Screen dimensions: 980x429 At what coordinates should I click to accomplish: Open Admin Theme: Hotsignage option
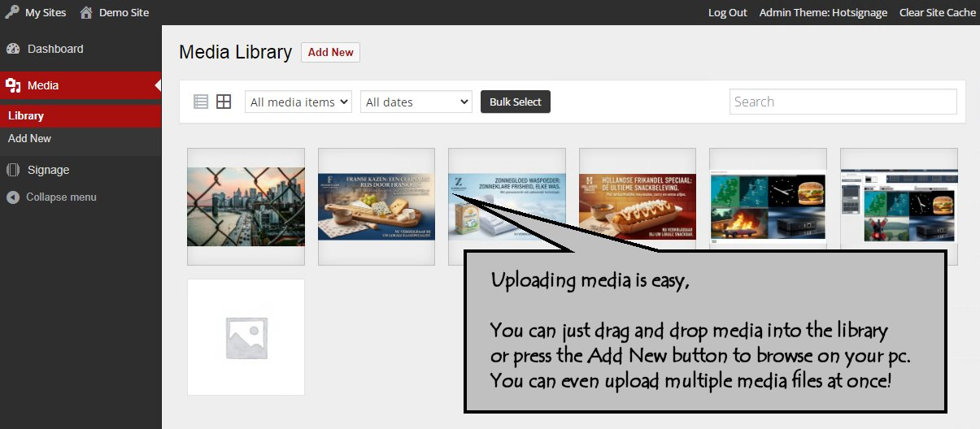[x=823, y=12]
